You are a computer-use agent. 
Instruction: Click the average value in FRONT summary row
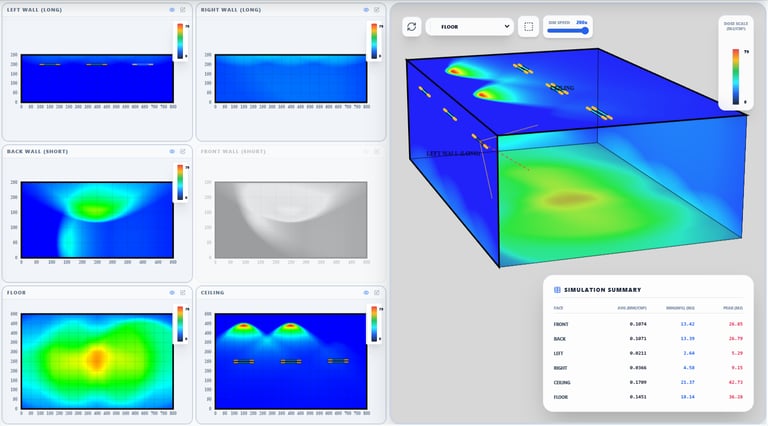(x=638, y=324)
